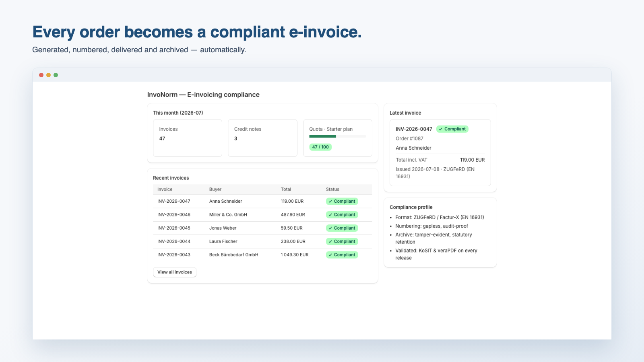Viewport: 644px width, 362px height.
Task: Click 119.00 EUR in Latest invoice card
Action: coord(473,160)
